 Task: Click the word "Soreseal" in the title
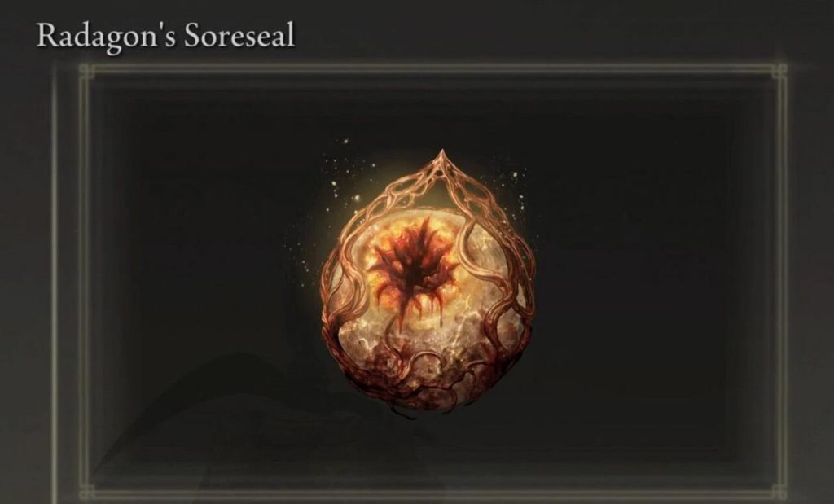(239, 36)
